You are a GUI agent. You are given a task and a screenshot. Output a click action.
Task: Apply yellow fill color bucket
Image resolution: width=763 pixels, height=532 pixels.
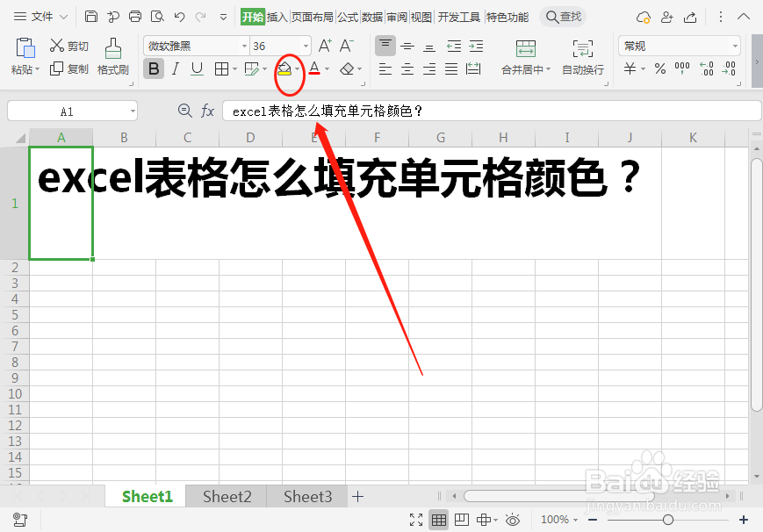click(x=284, y=68)
